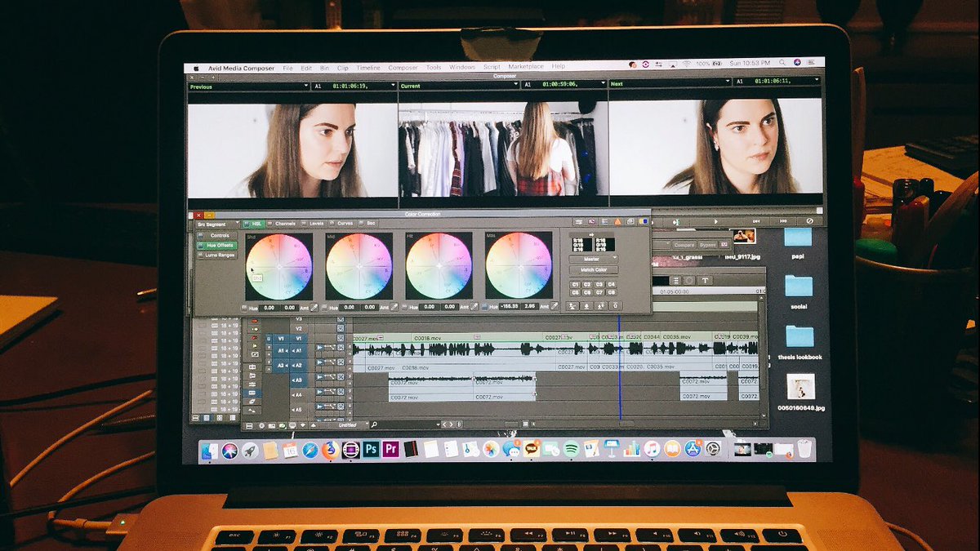Image resolution: width=980 pixels, height=551 pixels.
Task: Toggle the Master wheel enable button
Action: 484,307
